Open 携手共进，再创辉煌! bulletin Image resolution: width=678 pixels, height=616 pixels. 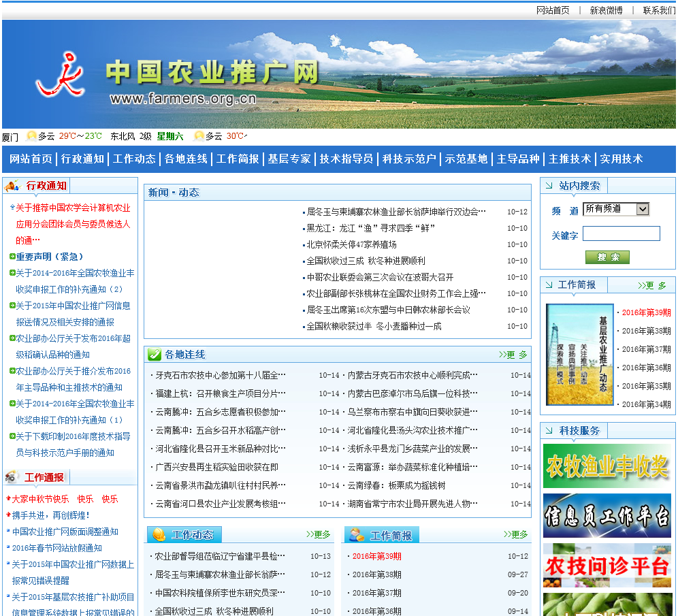point(51,515)
